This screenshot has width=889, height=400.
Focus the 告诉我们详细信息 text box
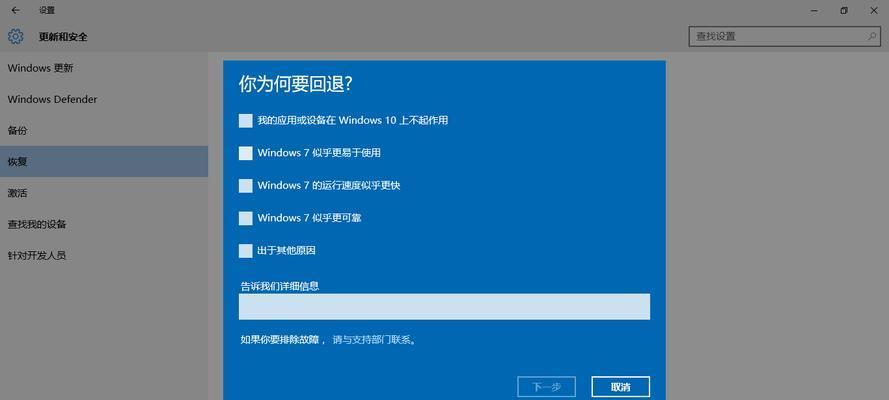point(444,307)
